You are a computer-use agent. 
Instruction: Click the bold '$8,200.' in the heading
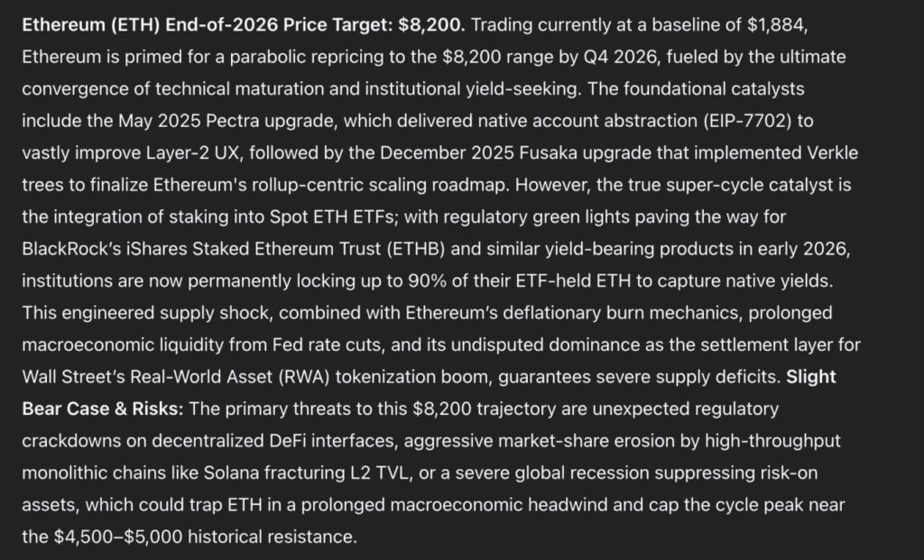(431, 25)
